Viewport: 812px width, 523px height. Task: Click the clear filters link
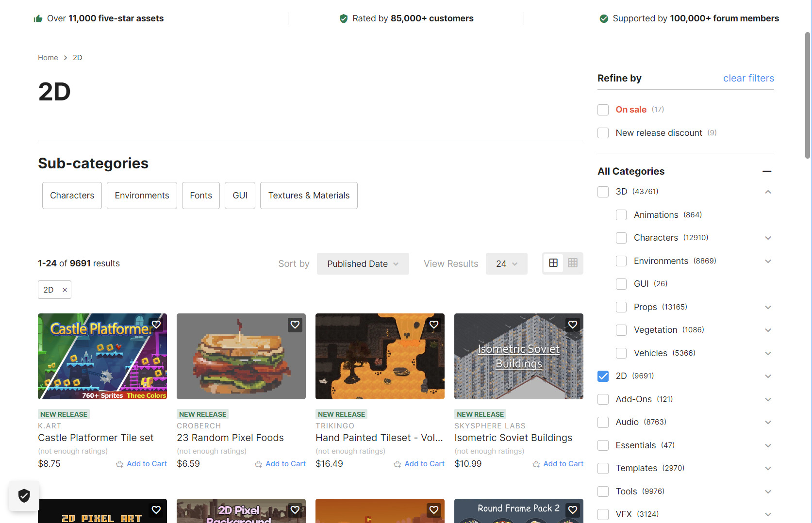pyautogui.click(x=748, y=78)
